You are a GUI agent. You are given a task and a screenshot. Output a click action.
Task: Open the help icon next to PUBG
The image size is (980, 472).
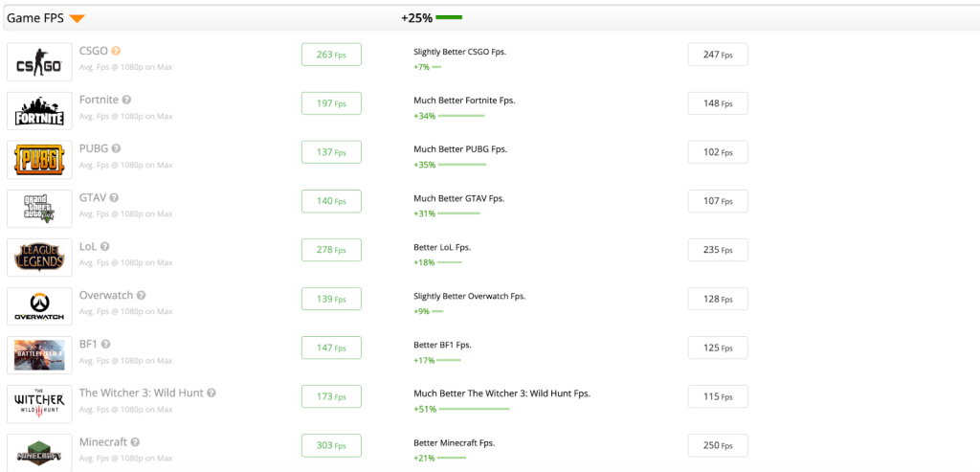117,148
